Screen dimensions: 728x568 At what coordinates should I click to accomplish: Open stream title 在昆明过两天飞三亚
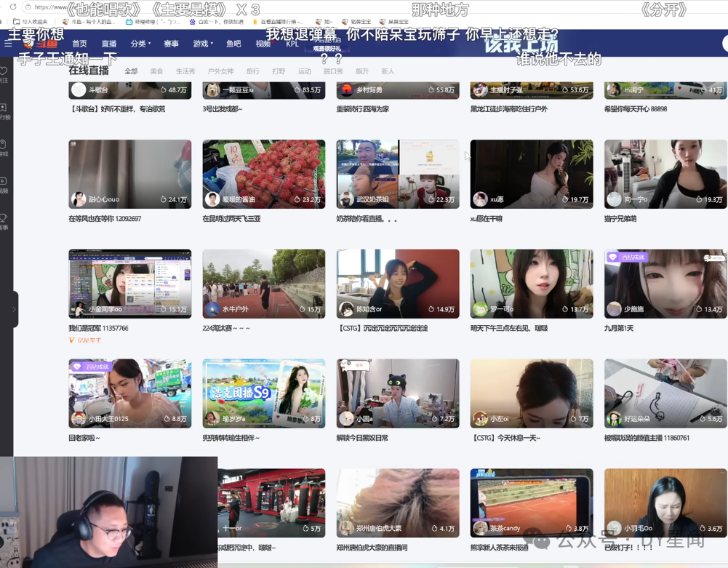[x=232, y=219]
